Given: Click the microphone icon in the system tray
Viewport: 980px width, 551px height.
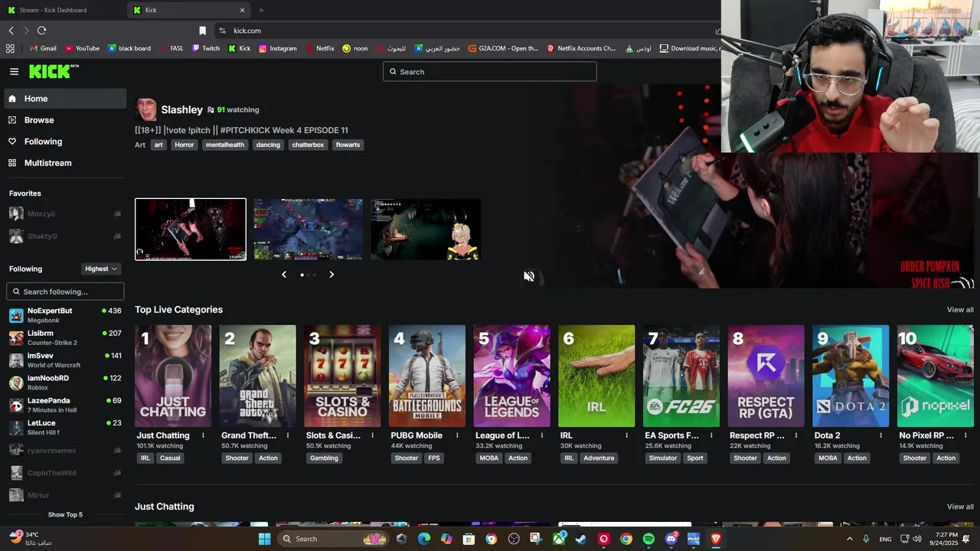Looking at the screenshot, I should 866,539.
